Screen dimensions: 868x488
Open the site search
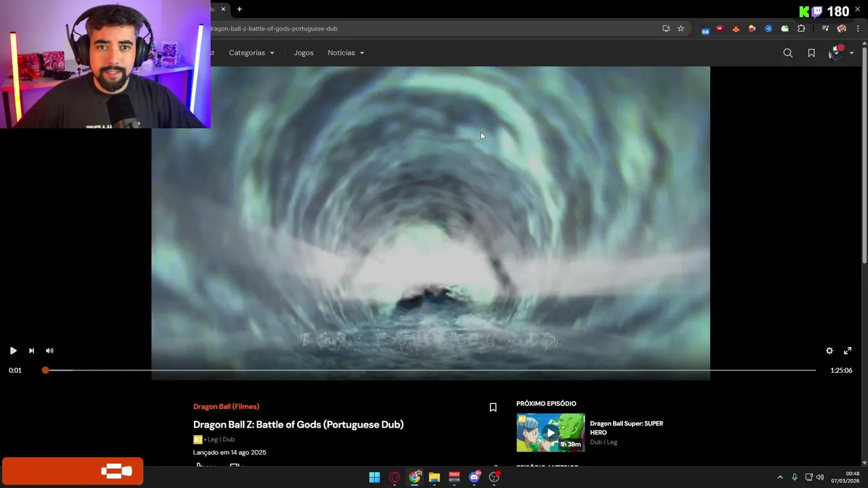tap(788, 53)
